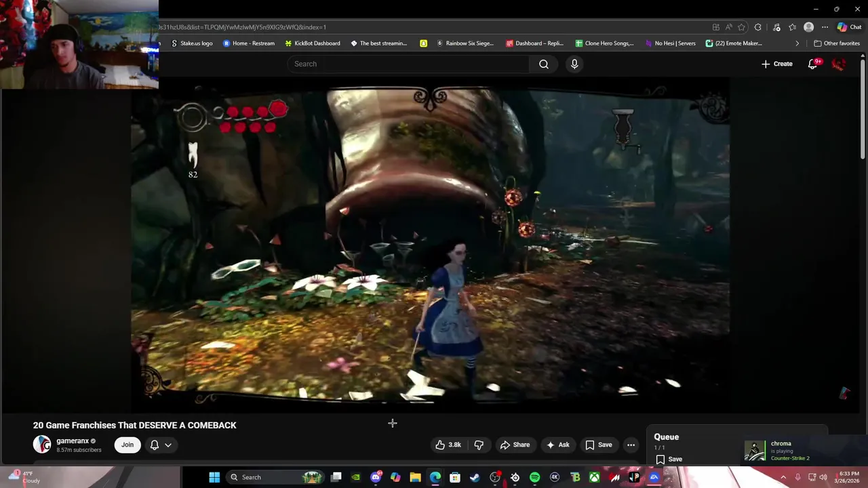Image resolution: width=868 pixels, height=488 pixels.
Task: Click the YouTube search magnifier button
Action: [x=544, y=64]
